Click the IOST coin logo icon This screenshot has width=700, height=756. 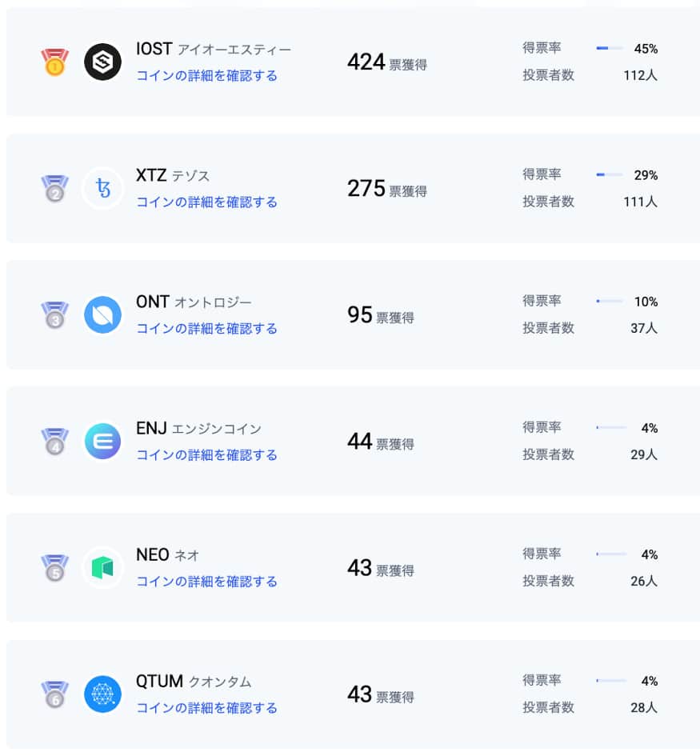coord(102,62)
